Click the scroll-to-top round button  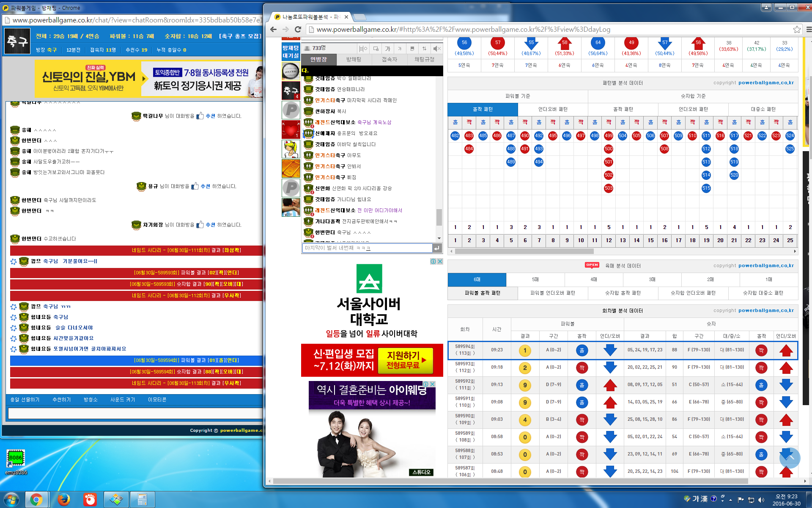pos(790,458)
